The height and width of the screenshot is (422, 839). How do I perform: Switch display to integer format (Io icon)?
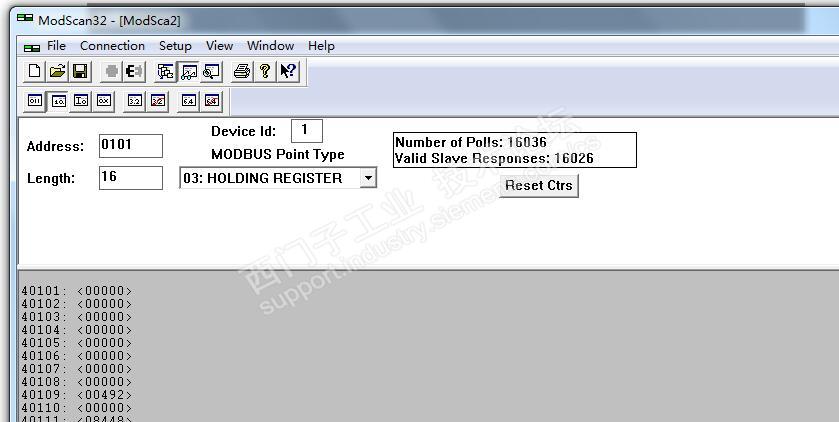tap(81, 101)
